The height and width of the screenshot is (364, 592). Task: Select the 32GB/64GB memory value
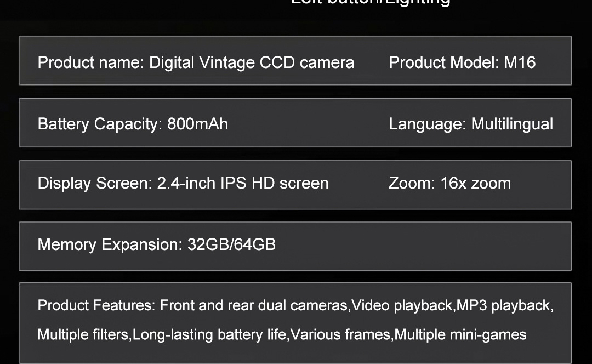point(231,244)
